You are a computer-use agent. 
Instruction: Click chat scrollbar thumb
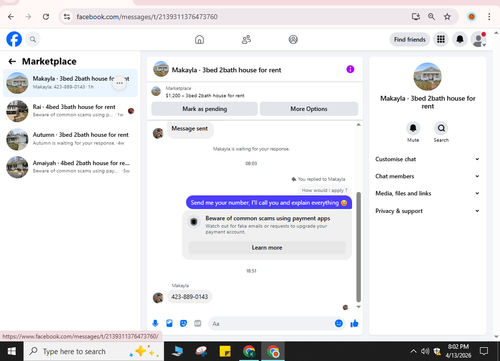point(359,247)
